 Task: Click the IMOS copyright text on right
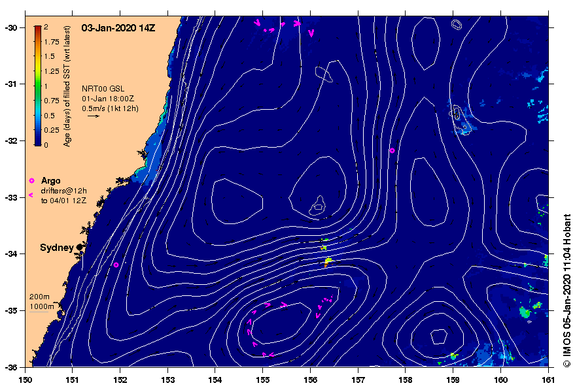[x=567, y=290]
